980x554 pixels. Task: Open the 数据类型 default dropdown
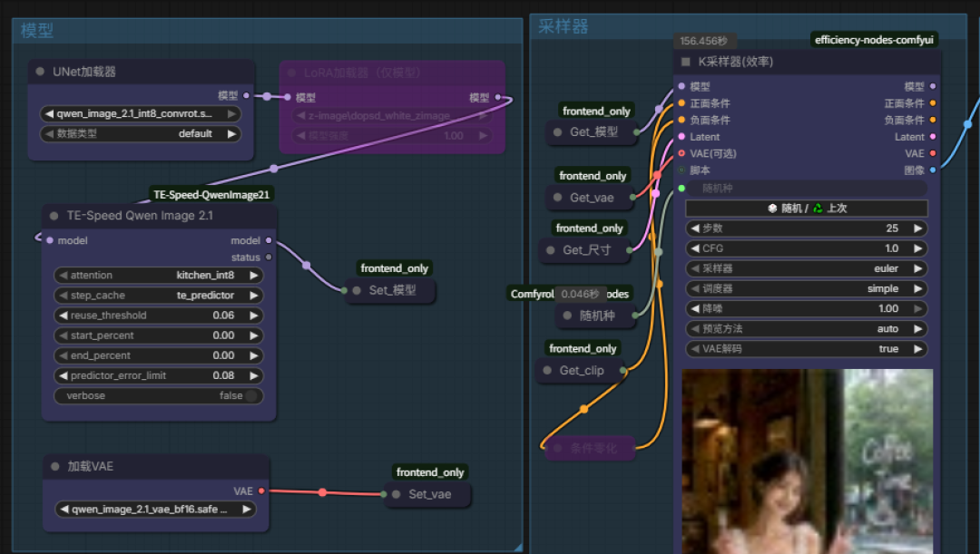tap(141, 133)
